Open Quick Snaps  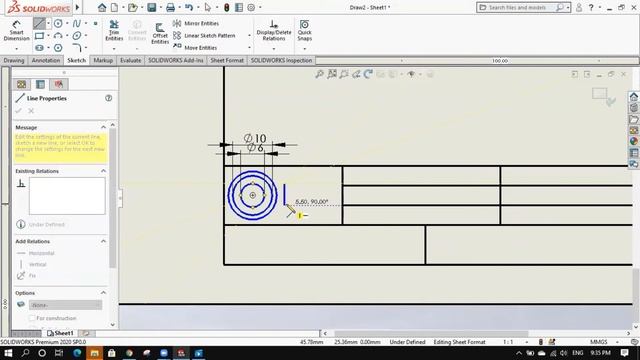[x=304, y=31]
